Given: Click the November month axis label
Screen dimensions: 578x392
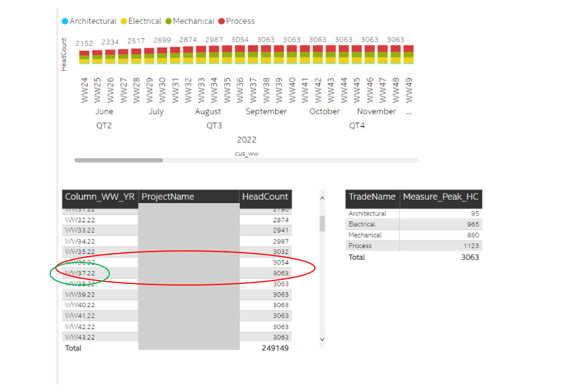Looking at the screenshot, I should point(376,112).
